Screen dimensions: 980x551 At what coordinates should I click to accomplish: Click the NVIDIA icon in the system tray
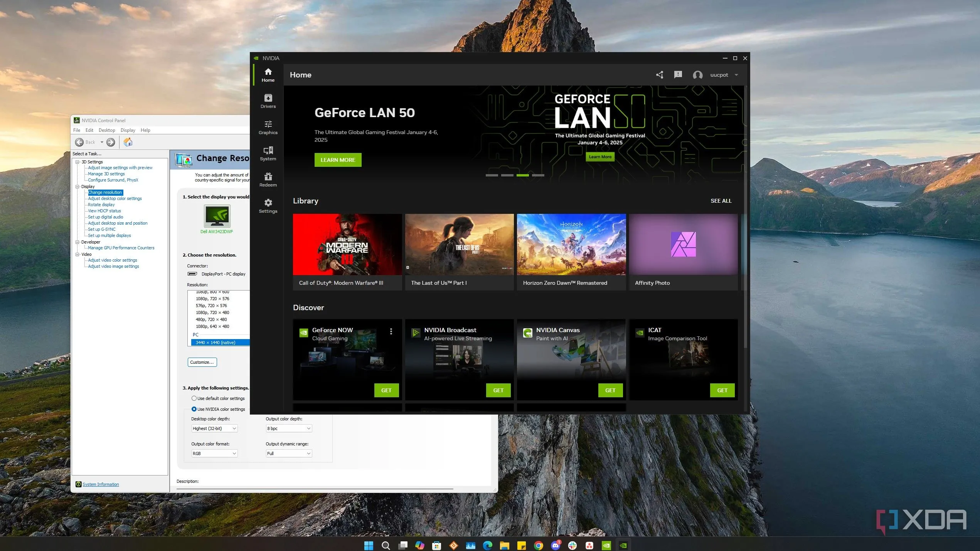[624, 545]
